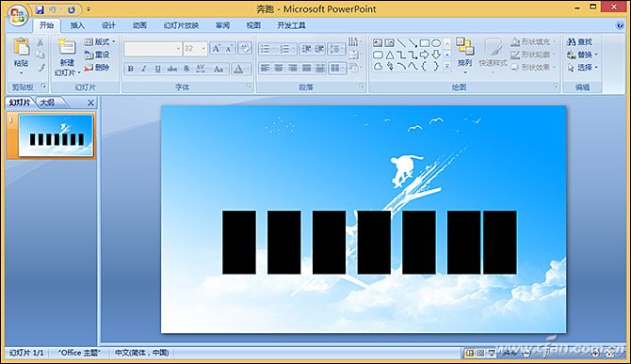Undo the last action

53,9
